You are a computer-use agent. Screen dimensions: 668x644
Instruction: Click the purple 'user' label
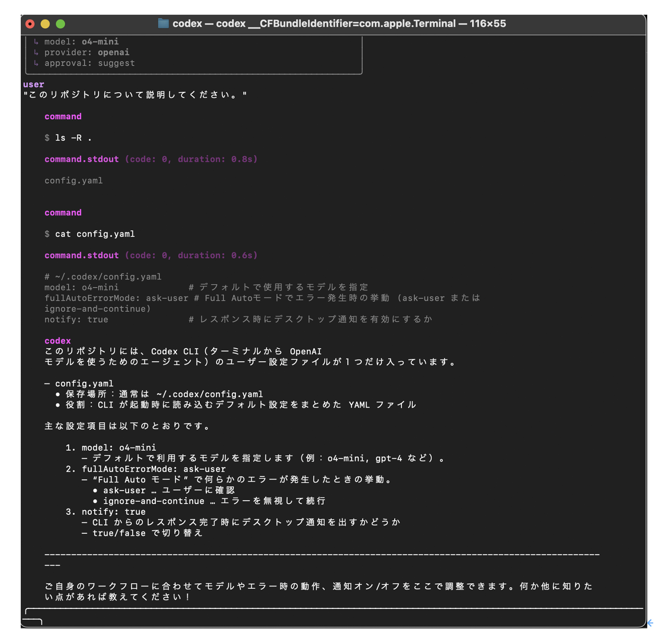(x=33, y=84)
